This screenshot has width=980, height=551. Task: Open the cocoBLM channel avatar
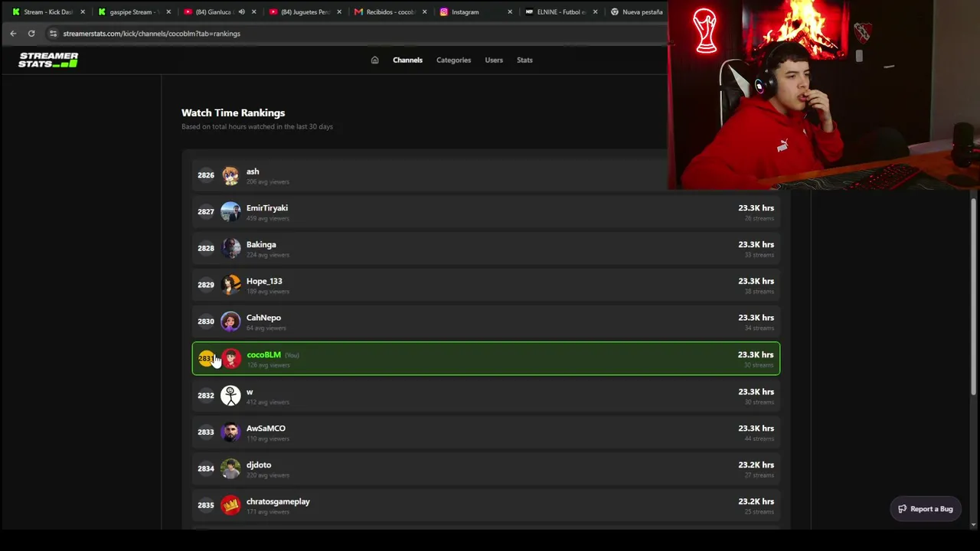(x=230, y=358)
